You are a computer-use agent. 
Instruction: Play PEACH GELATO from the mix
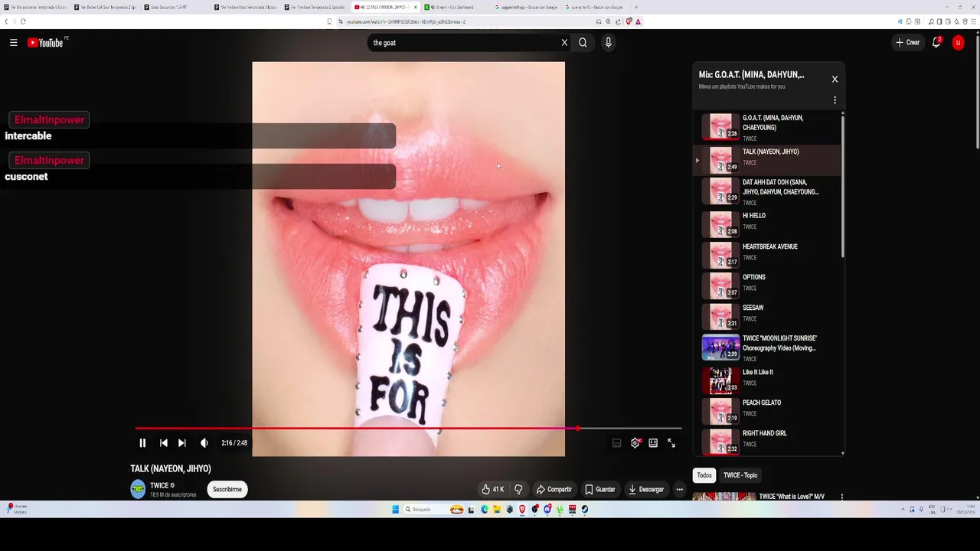(767, 410)
